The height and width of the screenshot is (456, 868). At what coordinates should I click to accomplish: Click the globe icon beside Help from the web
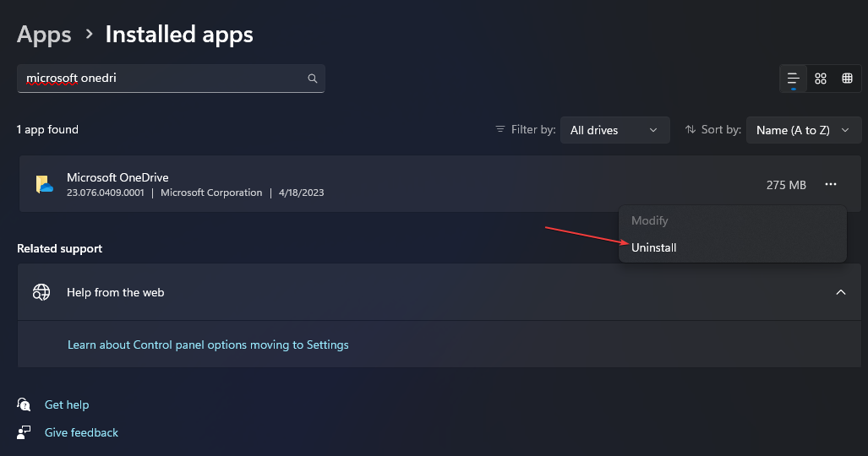click(41, 292)
